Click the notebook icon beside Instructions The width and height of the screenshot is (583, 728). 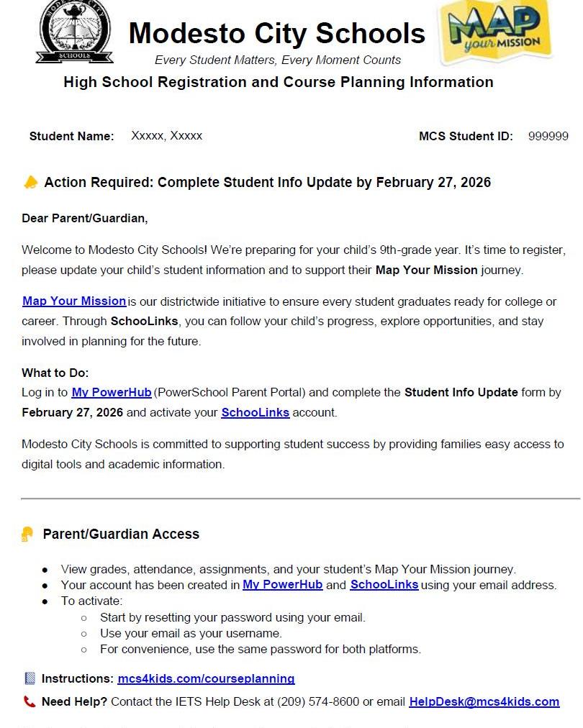click(x=30, y=678)
